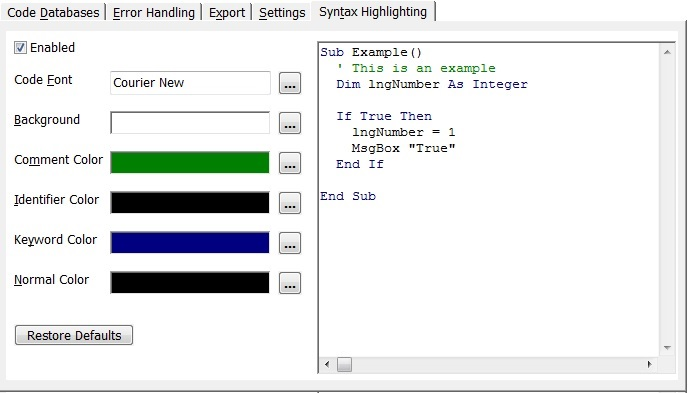This screenshot has height=393, width=689.
Task: Click the black Identifier Color swatch
Action: click(x=190, y=203)
